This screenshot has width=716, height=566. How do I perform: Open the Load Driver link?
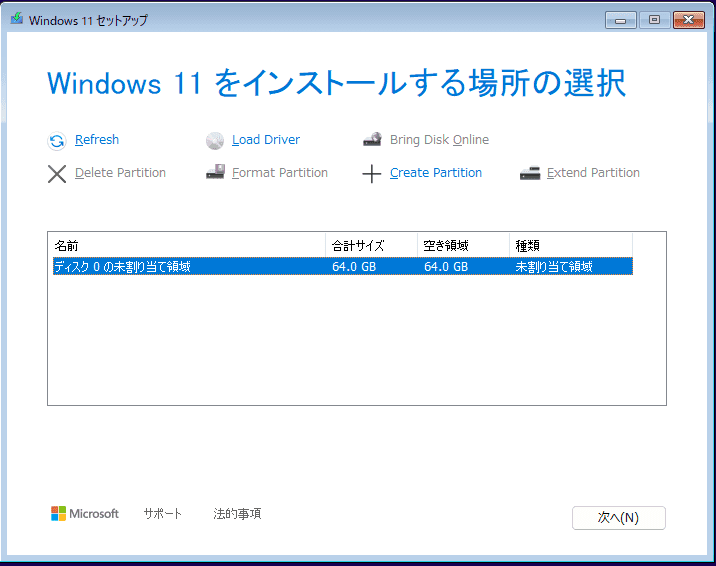pyautogui.click(x=266, y=140)
